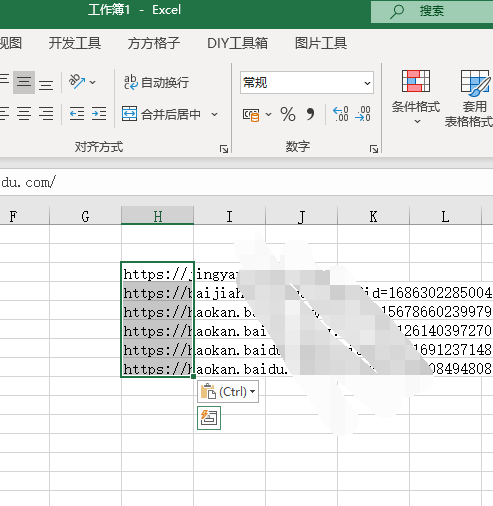Switch to 视图 tab

[x=11, y=43]
